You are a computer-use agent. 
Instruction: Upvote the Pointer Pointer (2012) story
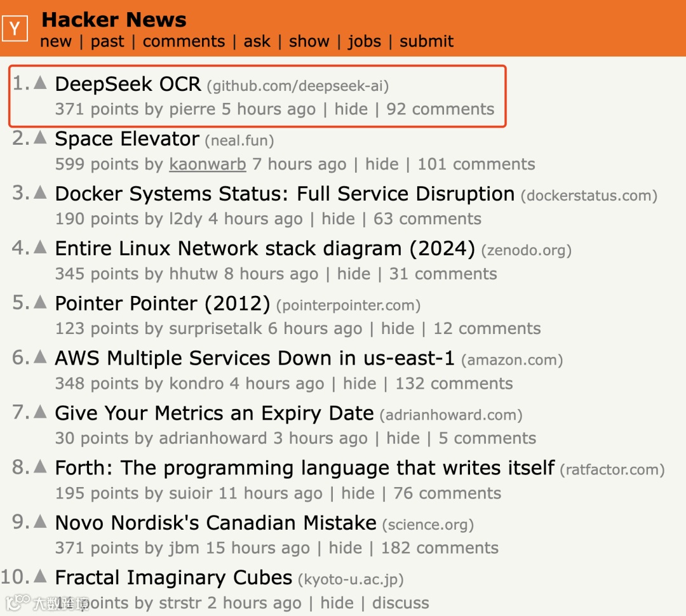[40, 302]
